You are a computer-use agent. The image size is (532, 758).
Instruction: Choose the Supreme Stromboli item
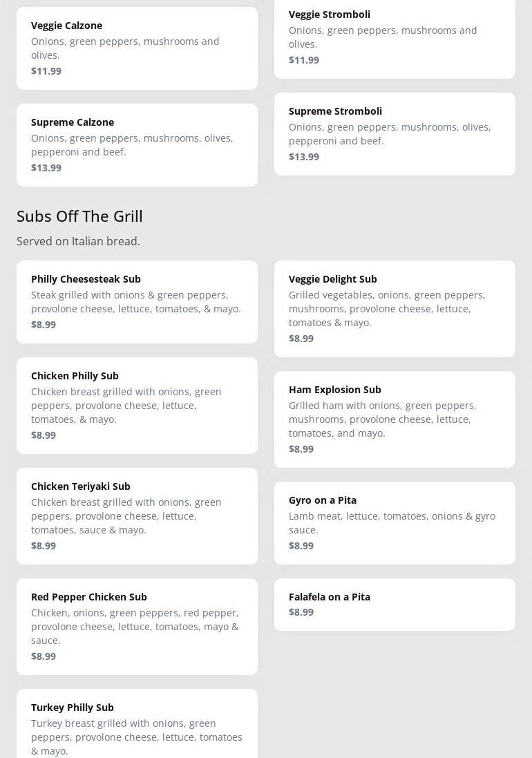[395, 133]
